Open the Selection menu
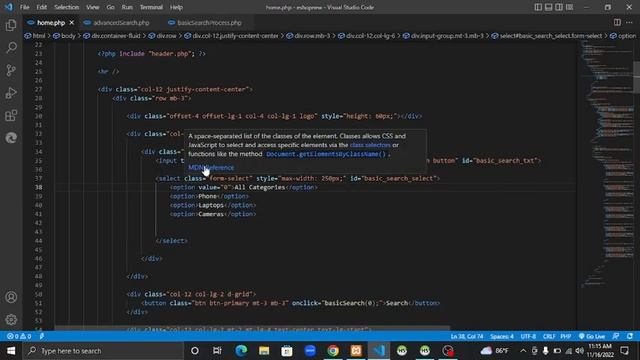Screen dimensions: 640x360 67,7
